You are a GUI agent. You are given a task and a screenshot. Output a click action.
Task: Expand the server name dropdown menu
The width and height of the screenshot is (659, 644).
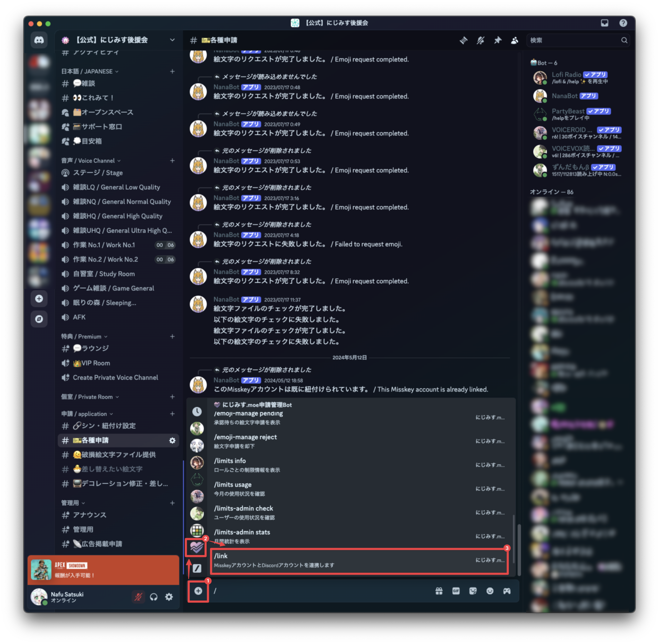[x=172, y=40]
